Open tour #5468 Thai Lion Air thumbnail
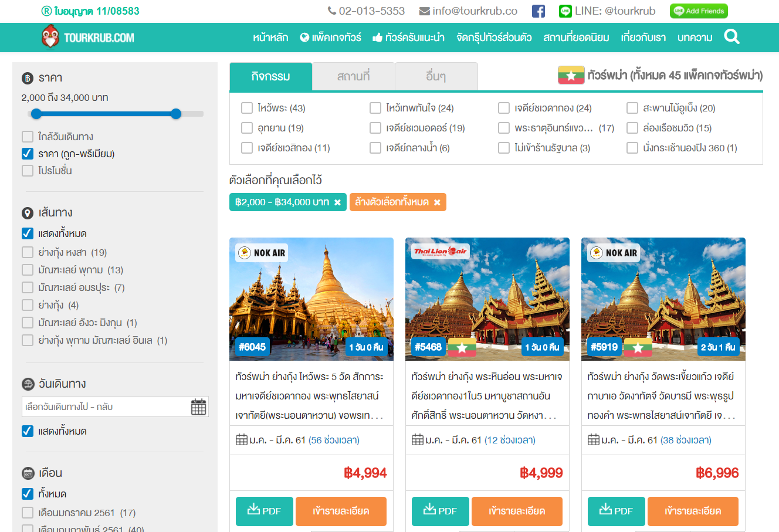 click(x=487, y=299)
